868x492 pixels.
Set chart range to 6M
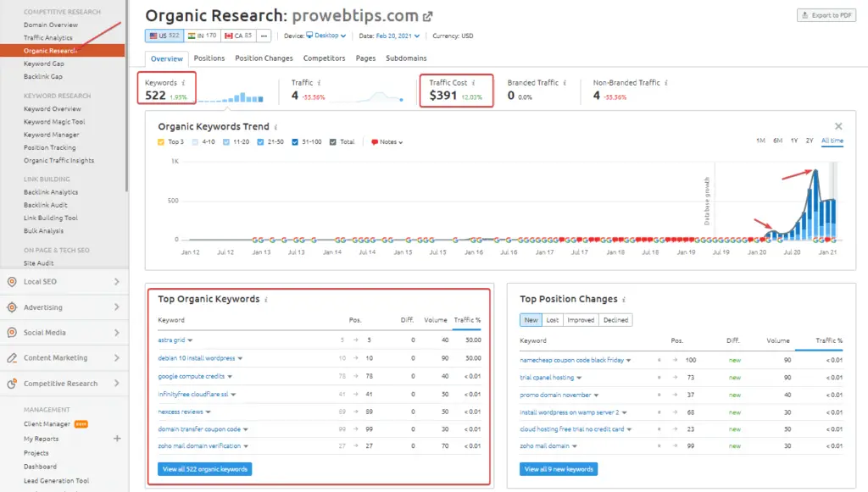pyautogui.click(x=778, y=141)
